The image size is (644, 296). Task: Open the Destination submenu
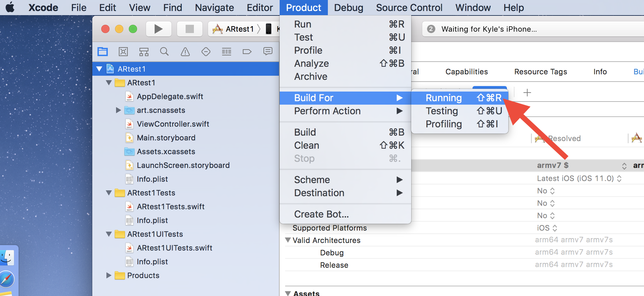pyautogui.click(x=345, y=193)
